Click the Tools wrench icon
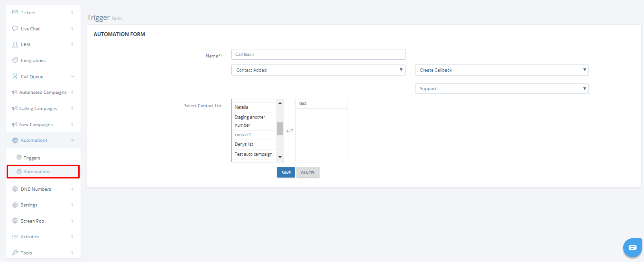The height and width of the screenshot is (262, 644). tap(15, 253)
